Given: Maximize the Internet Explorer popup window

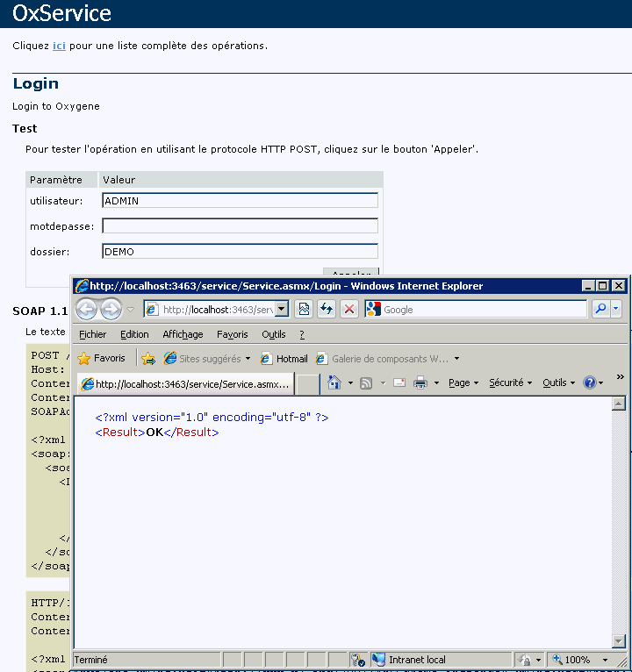Looking at the screenshot, I should (603, 285).
